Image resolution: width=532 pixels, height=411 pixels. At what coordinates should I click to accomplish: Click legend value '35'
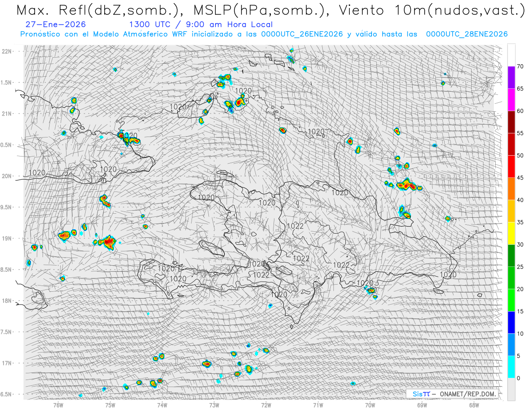pos(520,222)
